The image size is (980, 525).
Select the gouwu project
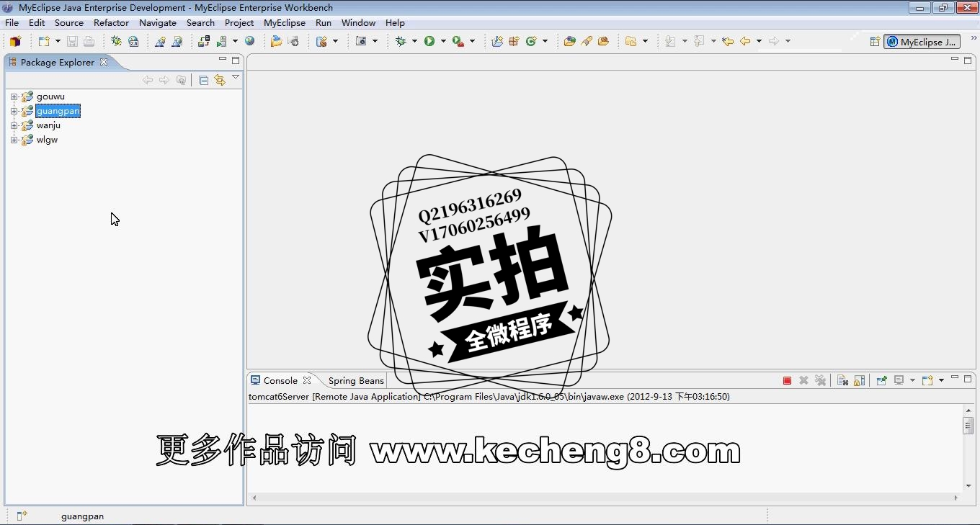[50, 97]
